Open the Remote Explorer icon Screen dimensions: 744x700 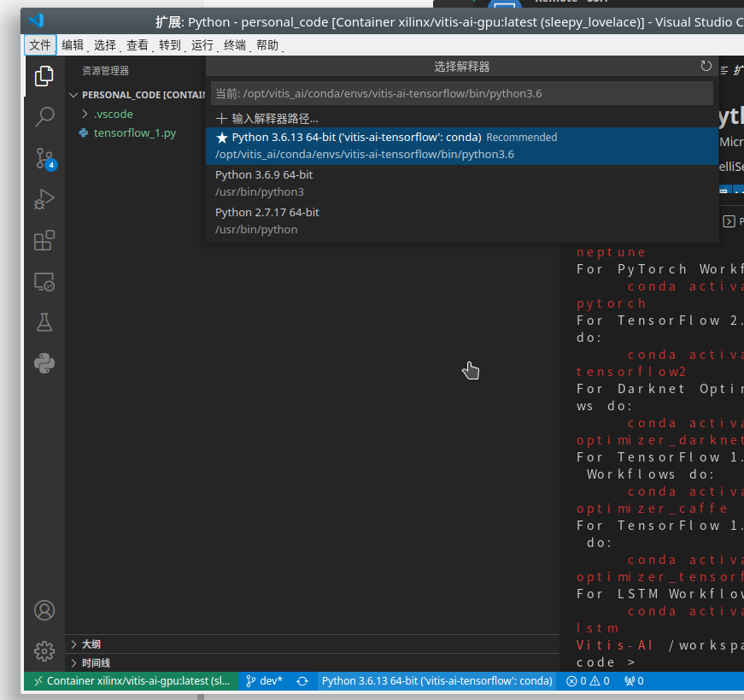(x=44, y=281)
